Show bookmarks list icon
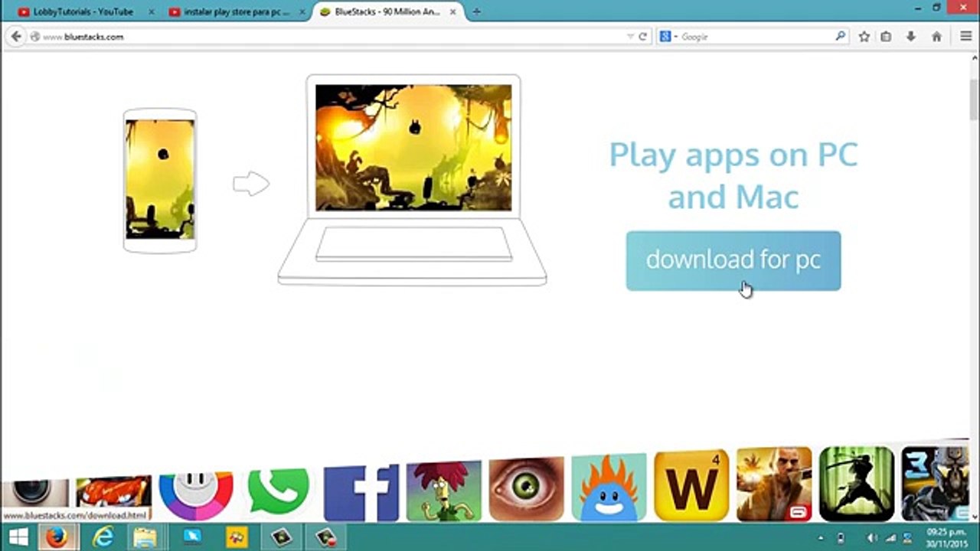The height and width of the screenshot is (551, 980). tap(886, 36)
